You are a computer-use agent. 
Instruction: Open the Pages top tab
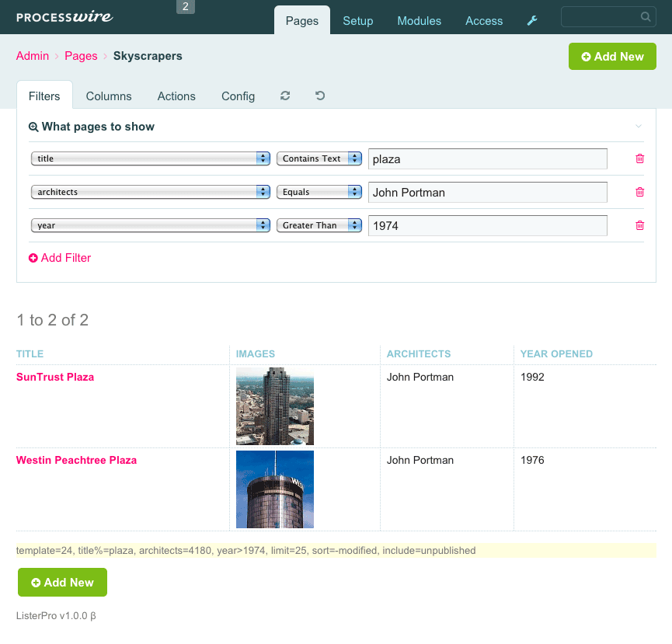(302, 20)
